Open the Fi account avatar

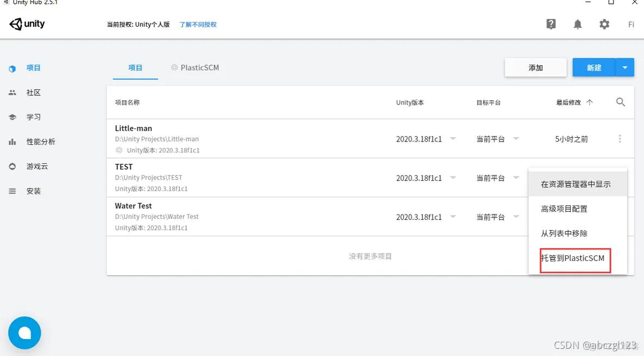click(x=631, y=24)
